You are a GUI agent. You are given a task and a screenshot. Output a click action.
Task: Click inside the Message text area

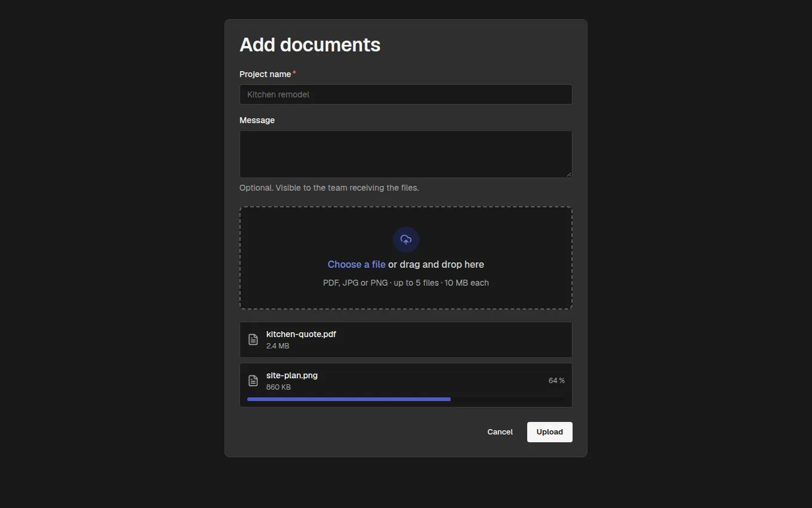[x=406, y=154]
